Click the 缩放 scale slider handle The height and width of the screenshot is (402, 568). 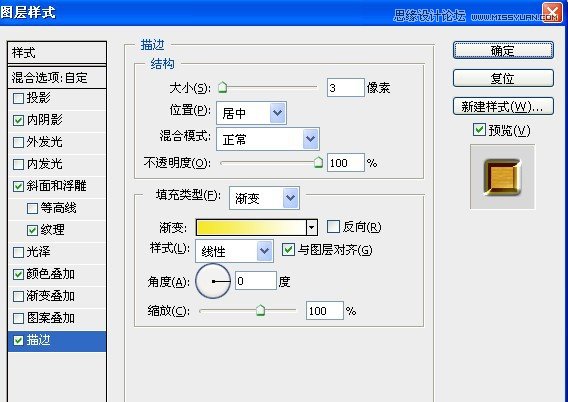(260, 310)
